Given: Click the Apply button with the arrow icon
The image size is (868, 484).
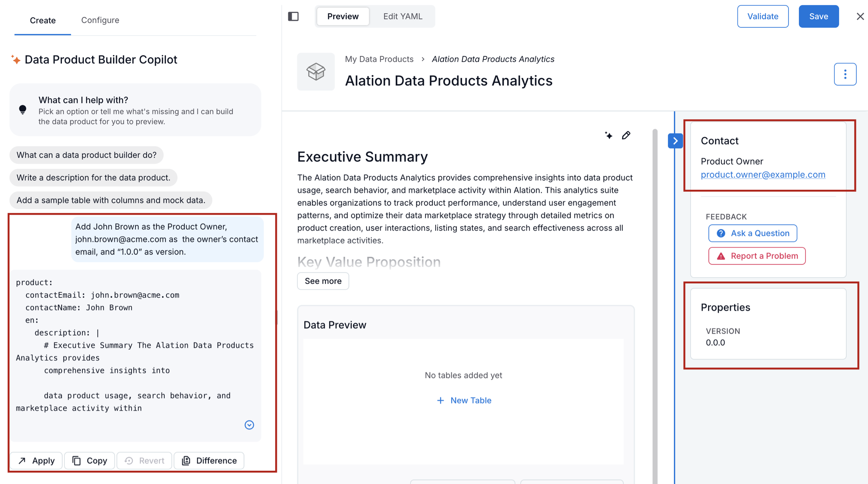Looking at the screenshot, I should coord(36,461).
